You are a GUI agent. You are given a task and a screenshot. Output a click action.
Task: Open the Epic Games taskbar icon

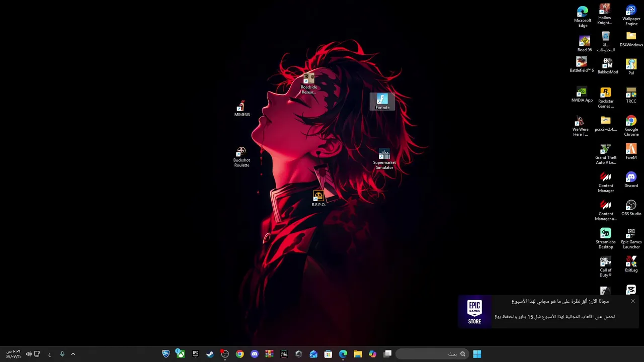[x=195, y=354]
